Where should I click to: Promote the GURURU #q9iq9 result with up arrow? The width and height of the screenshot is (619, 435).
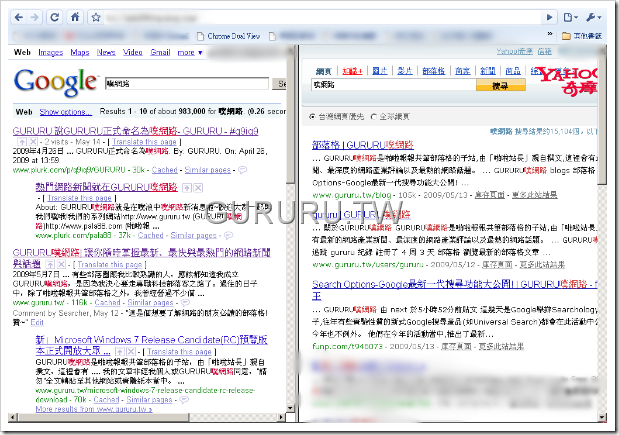coord(22,142)
